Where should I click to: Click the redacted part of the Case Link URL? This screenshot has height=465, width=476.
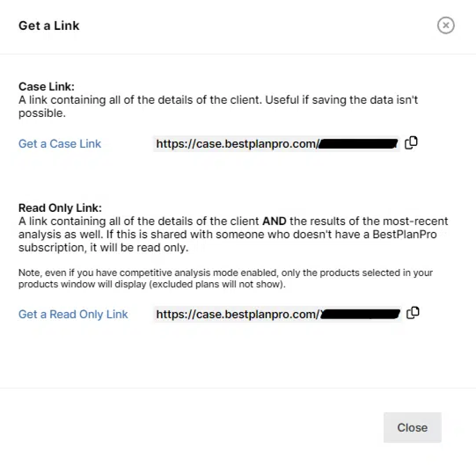[358, 143]
